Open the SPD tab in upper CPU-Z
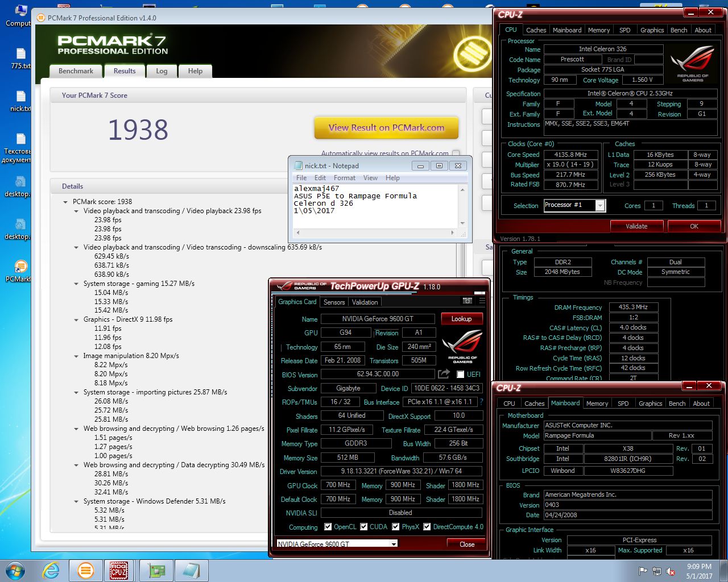The image size is (728, 582). click(624, 30)
